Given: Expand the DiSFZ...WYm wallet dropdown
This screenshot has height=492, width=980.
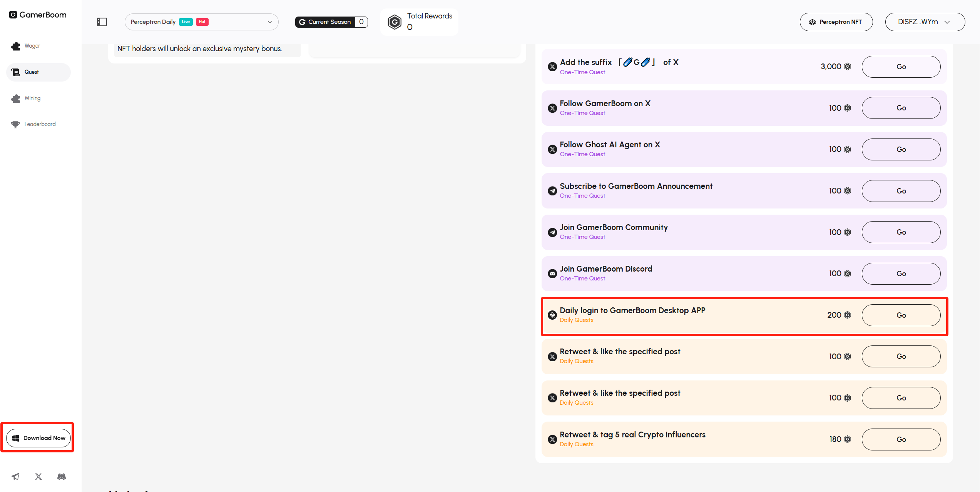Looking at the screenshot, I should tap(925, 22).
